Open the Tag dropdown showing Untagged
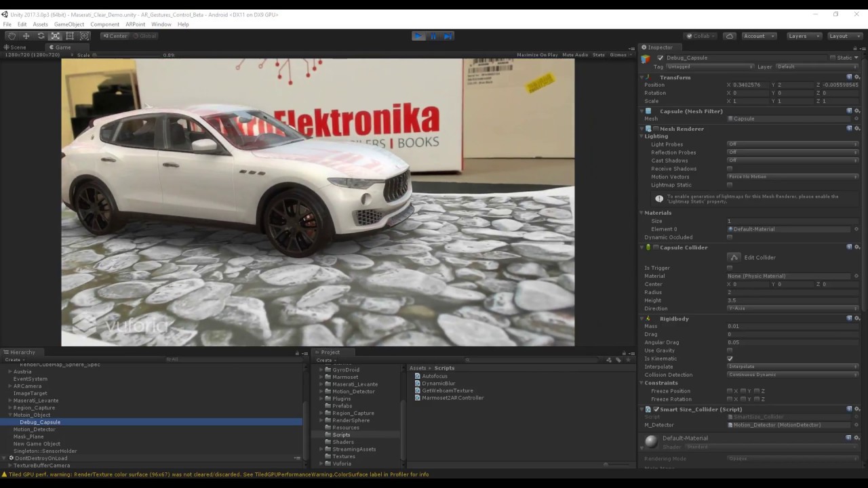The height and width of the screenshot is (488, 868). (x=710, y=66)
